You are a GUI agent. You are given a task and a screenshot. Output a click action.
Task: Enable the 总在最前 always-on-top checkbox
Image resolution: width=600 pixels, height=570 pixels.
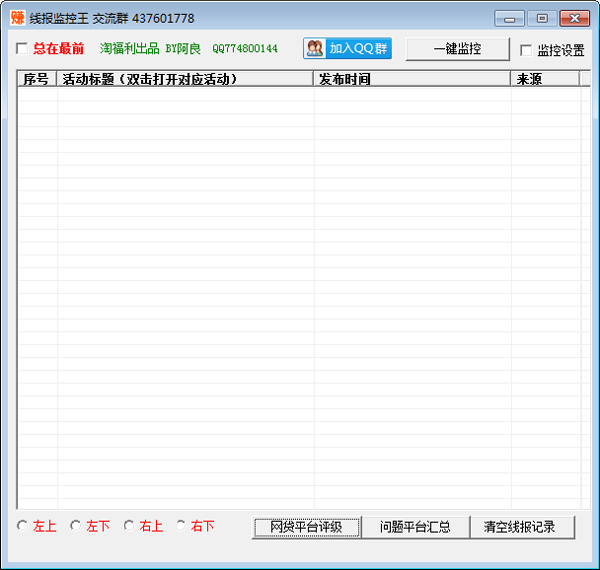[23, 49]
